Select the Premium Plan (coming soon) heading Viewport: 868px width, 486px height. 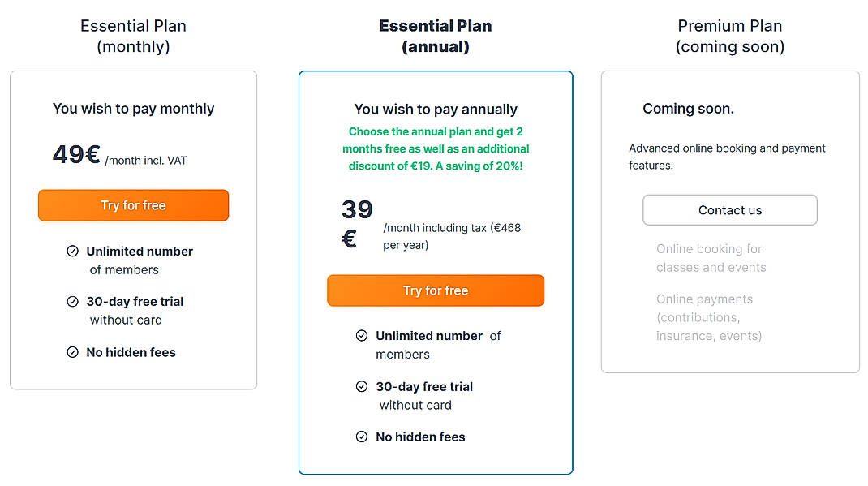point(729,36)
